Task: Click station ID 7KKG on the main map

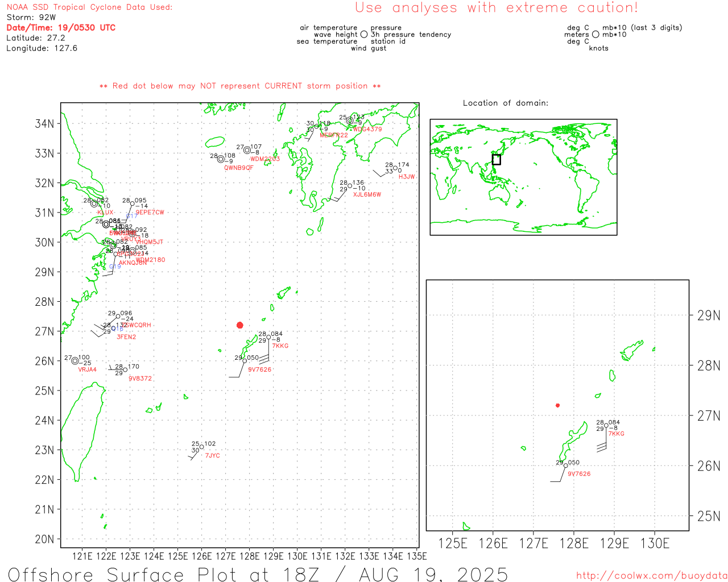Action: pyautogui.click(x=280, y=346)
